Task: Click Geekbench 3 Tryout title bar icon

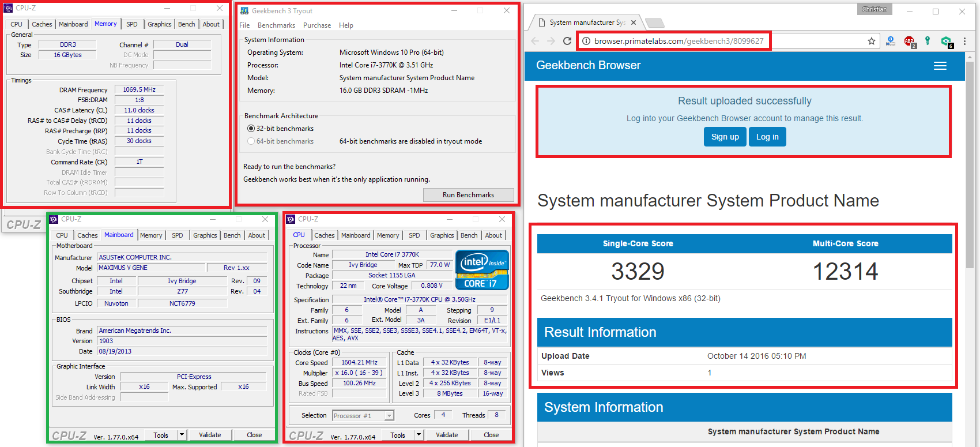Action: click(244, 10)
